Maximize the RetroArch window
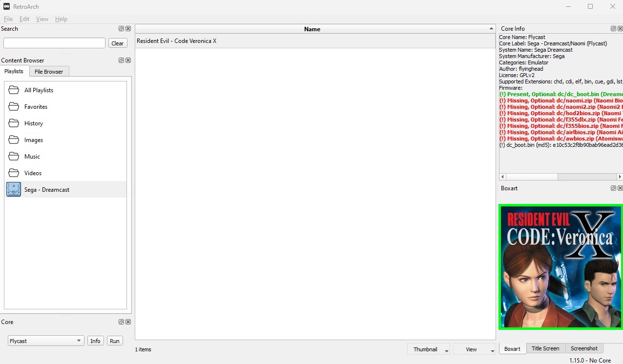Image resolution: width=623 pixels, height=364 pixels. click(590, 6)
